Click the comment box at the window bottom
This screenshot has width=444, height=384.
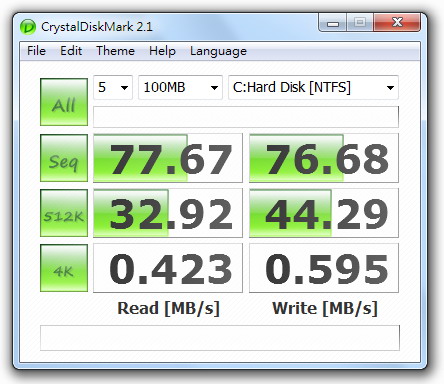(x=220, y=338)
